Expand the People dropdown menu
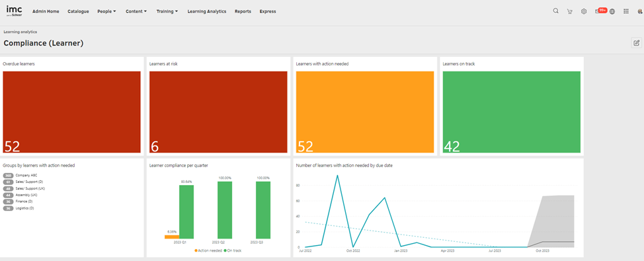The width and height of the screenshot is (644, 261). pyautogui.click(x=107, y=11)
